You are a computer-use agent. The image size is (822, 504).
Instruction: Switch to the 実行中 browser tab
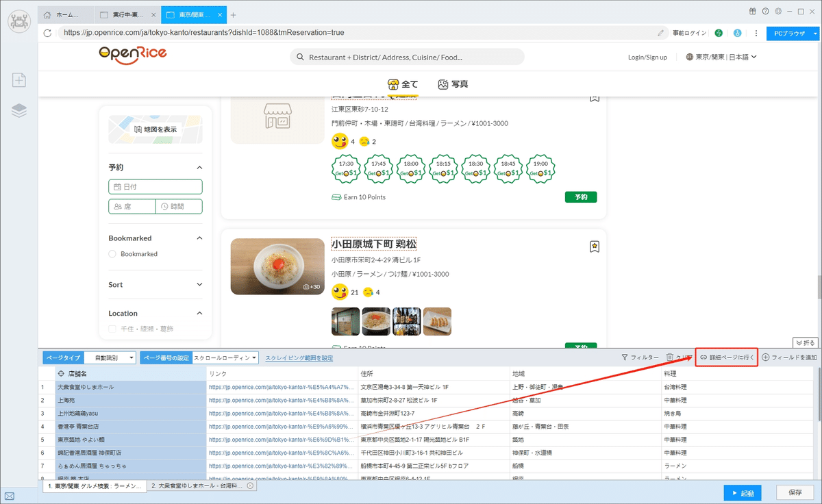(127, 14)
